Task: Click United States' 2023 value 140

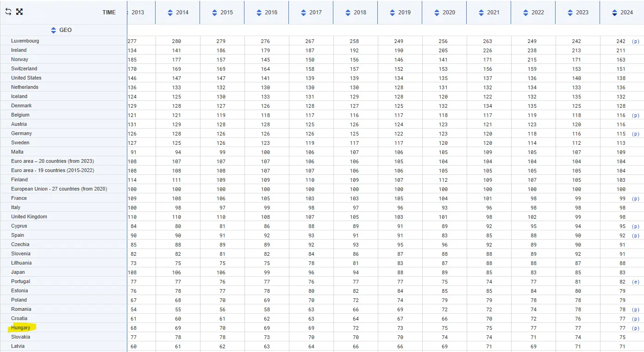Action: coord(576,78)
